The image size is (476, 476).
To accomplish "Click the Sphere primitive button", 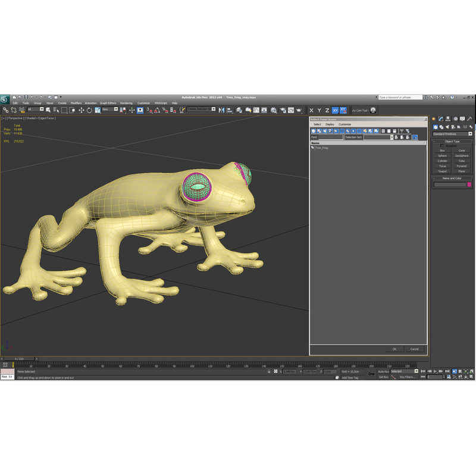I will pyautogui.click(x=443, y=156).
